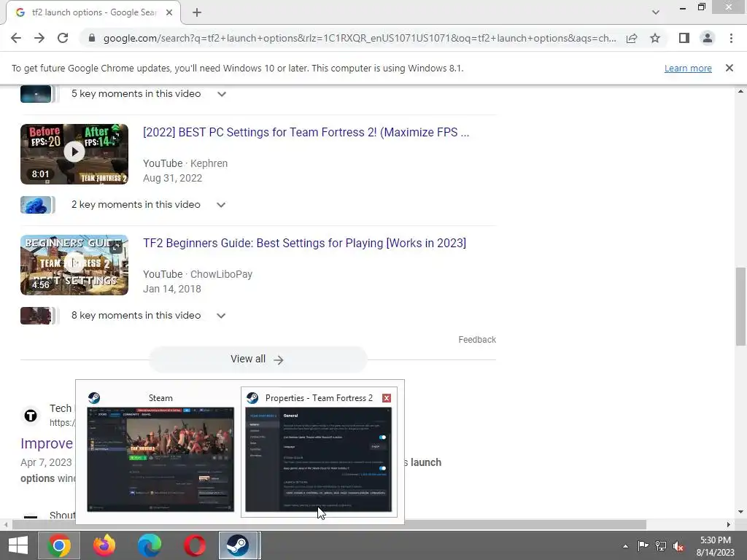Play the Beginners Guide Best Settings thumbnail
This screenshot has width=747, height=560.
click(74, 265)
